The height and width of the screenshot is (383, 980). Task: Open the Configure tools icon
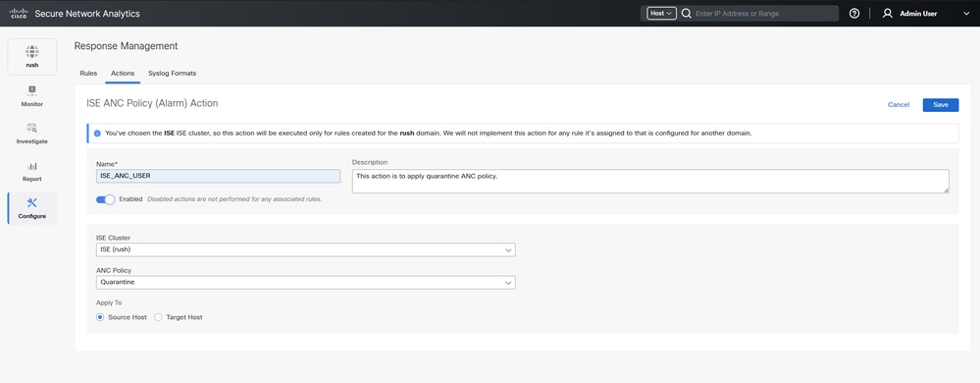coord(31,202)
